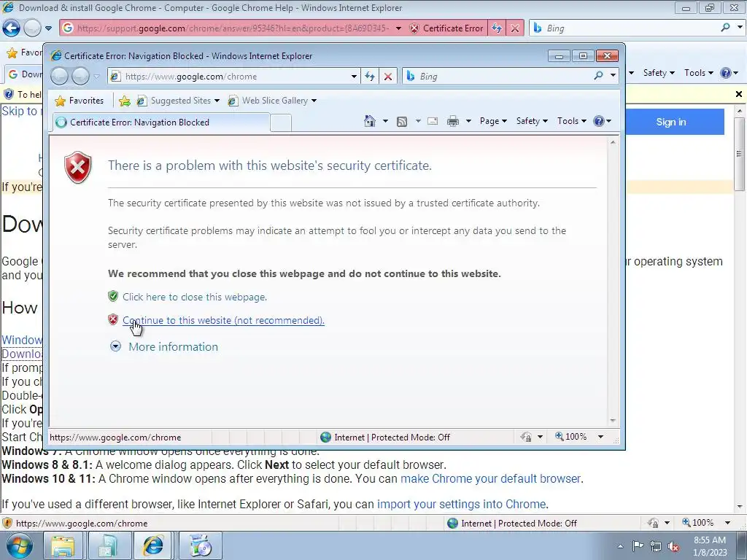Viewport: 747px width, 560px height.
Task: Click the Windows Start button
Action: coord(20,545)
